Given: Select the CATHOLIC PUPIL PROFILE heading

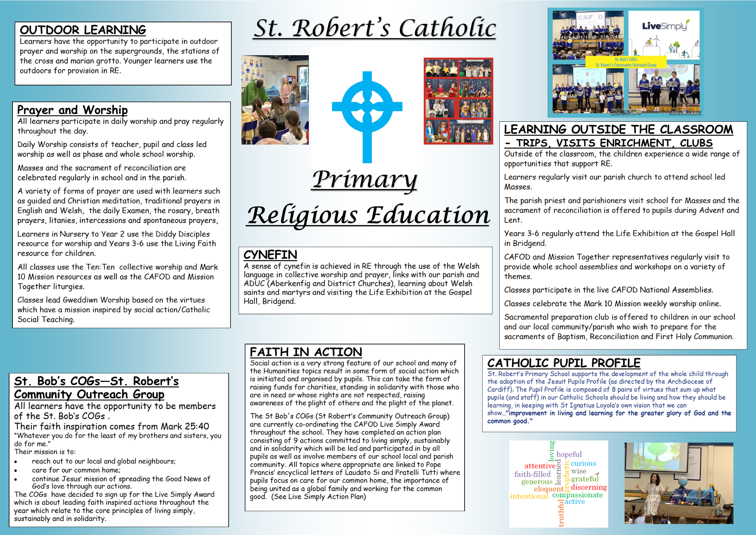Looking at the screenshot, I should click(x=564, y=363).
